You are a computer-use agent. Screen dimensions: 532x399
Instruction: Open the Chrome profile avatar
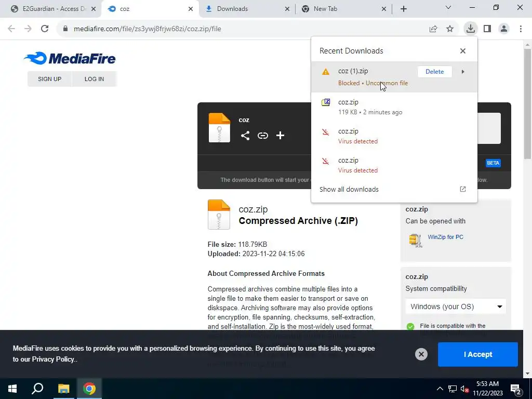(504, 29)
